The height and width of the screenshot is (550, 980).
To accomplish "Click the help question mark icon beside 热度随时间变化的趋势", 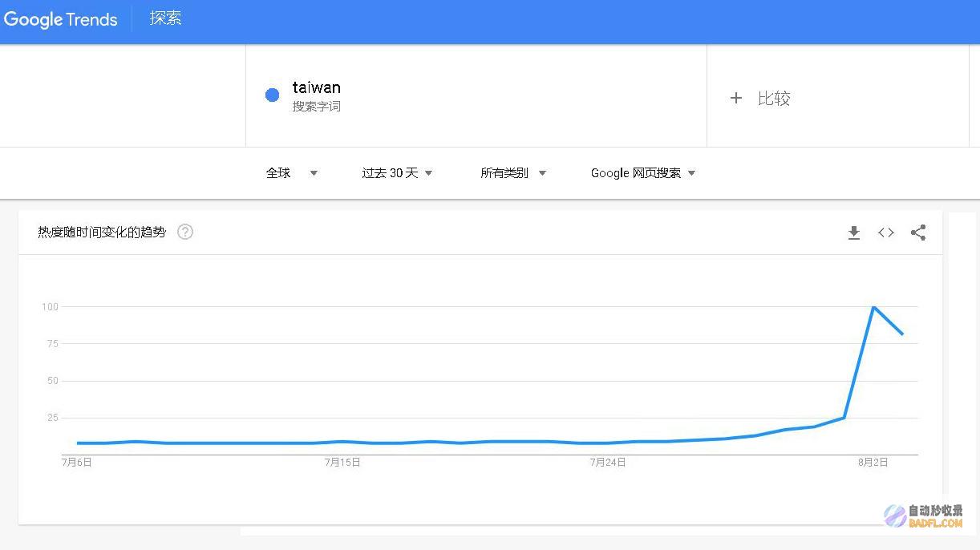I will [x=185, y=232].
